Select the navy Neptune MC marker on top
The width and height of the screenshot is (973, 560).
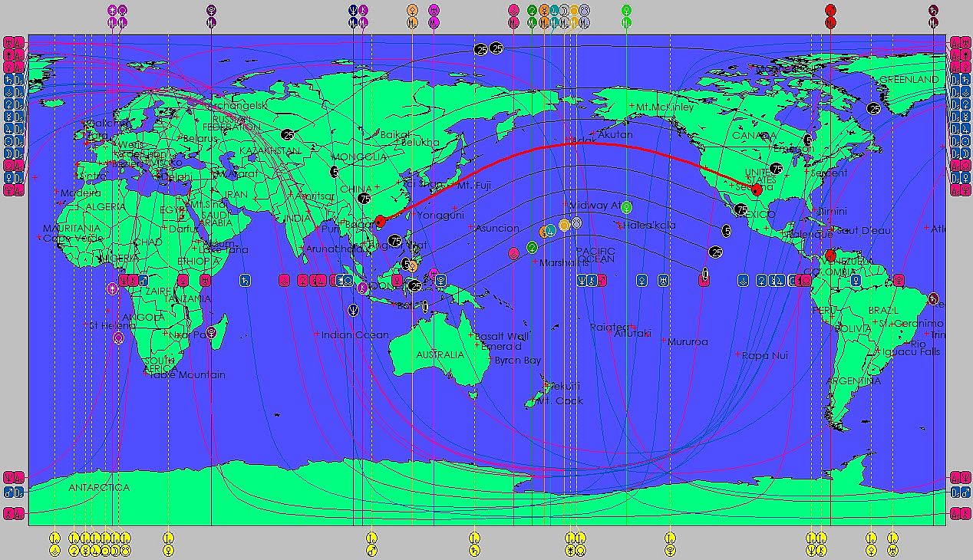tap(352, 16)
